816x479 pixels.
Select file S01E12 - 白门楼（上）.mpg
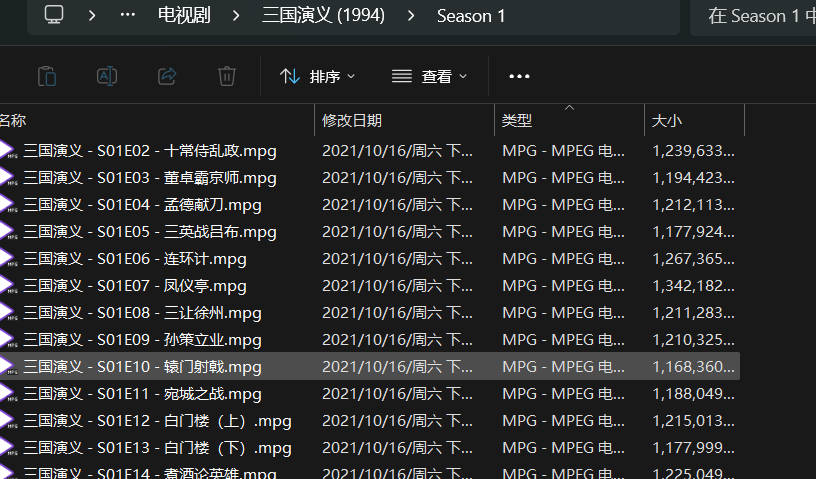(157, 421)
